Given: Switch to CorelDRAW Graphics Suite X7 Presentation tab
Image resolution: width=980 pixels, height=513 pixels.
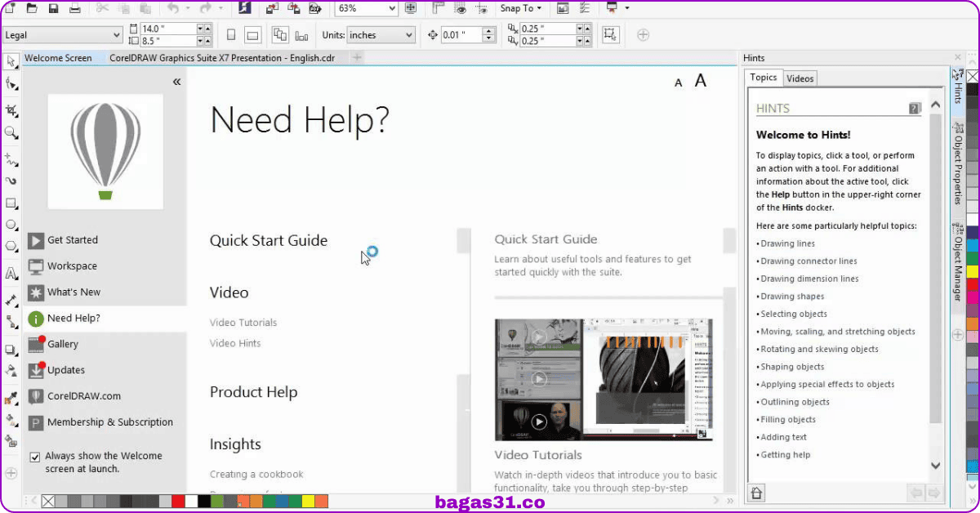Looking at the screenshot, I should click(222, 58).
